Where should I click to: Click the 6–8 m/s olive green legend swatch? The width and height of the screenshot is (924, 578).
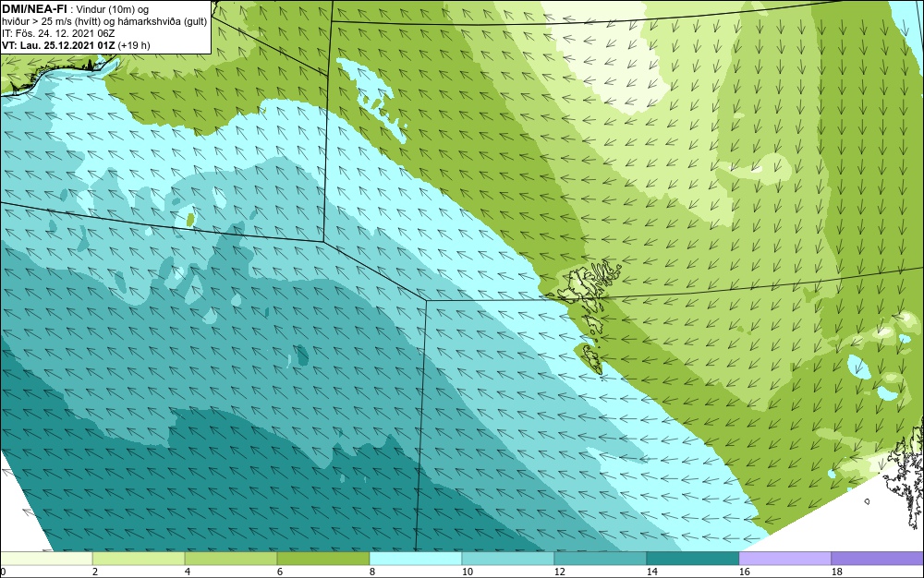click(x=323, y=558)
